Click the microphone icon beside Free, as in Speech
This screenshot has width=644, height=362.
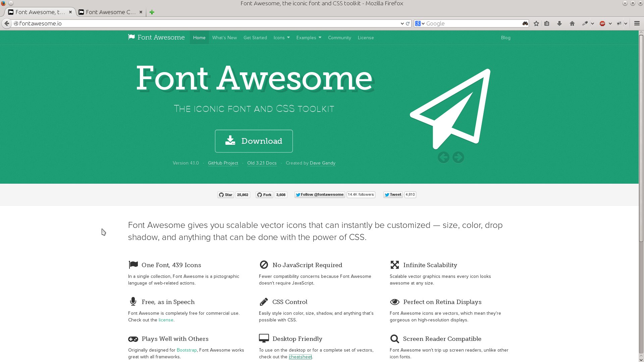click(x=133, y=302)
